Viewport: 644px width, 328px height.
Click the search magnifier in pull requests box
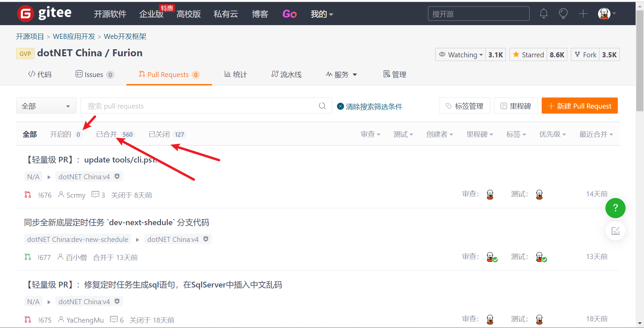[322, 106]
